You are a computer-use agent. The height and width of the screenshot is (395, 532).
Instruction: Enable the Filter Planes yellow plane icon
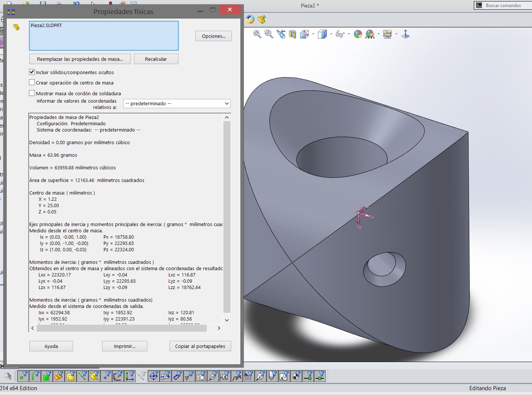[94, 376]
